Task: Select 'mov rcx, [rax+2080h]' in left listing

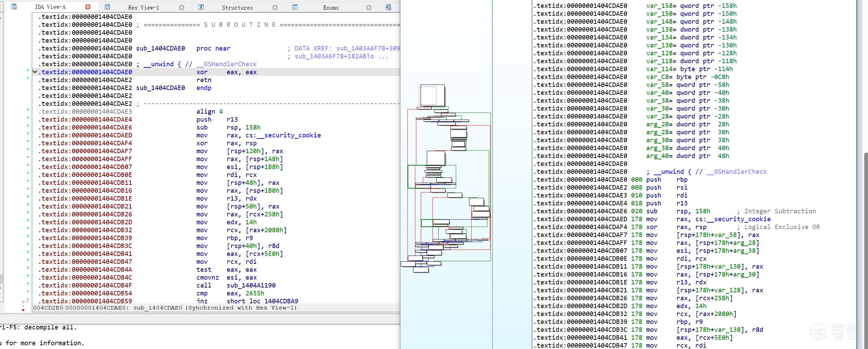Action: click(x=241, y=230)
